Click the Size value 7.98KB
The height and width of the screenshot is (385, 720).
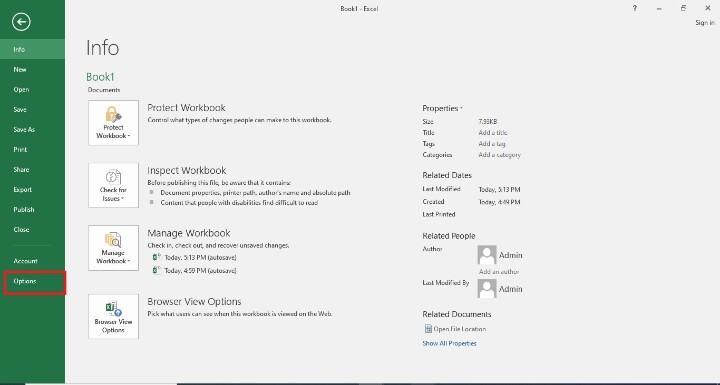click(x=487, y=122)
